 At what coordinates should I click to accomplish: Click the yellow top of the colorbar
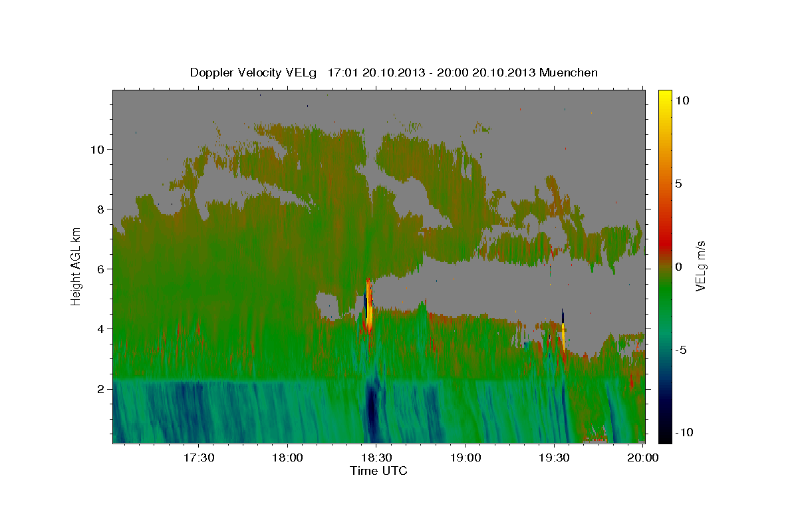[665, 96]
